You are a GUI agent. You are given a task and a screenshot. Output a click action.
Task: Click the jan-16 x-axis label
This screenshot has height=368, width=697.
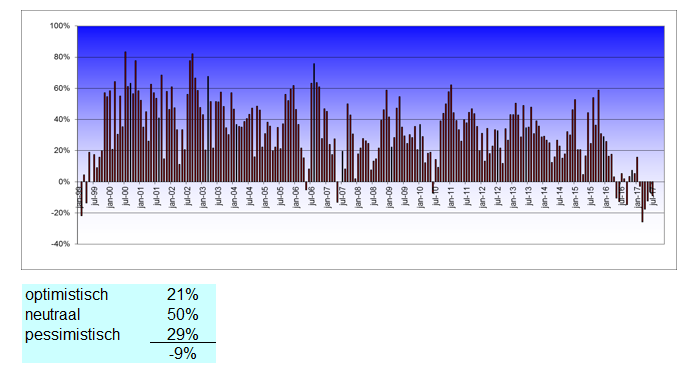(606, 197)
